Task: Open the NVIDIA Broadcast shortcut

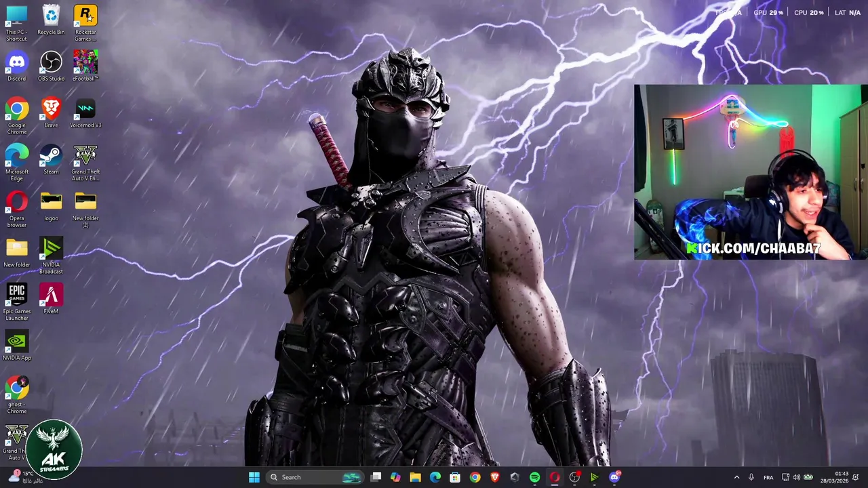Action: [x=51, y=256]
